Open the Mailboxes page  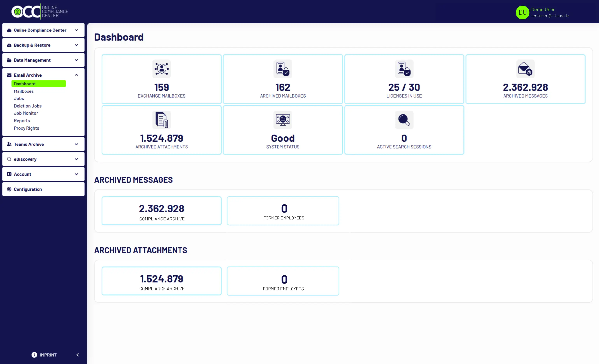click(24, 91)
